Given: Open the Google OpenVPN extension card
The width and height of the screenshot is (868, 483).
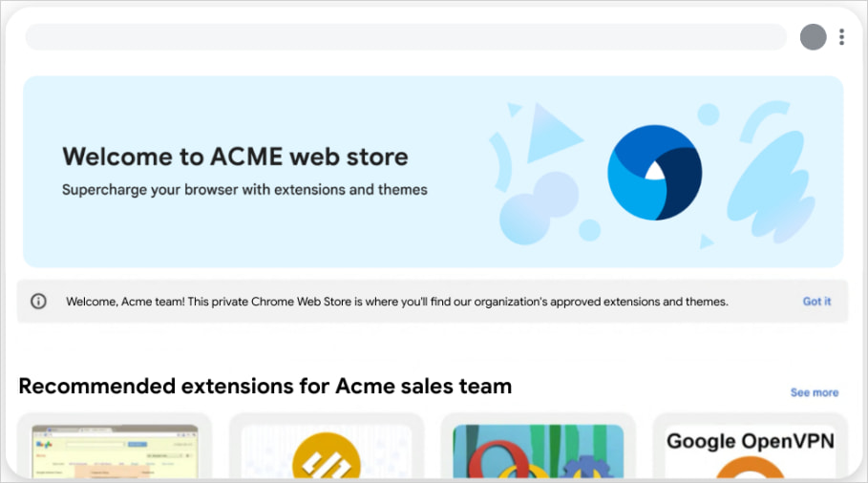Looking at the screenshot, I should pos(751,446).
